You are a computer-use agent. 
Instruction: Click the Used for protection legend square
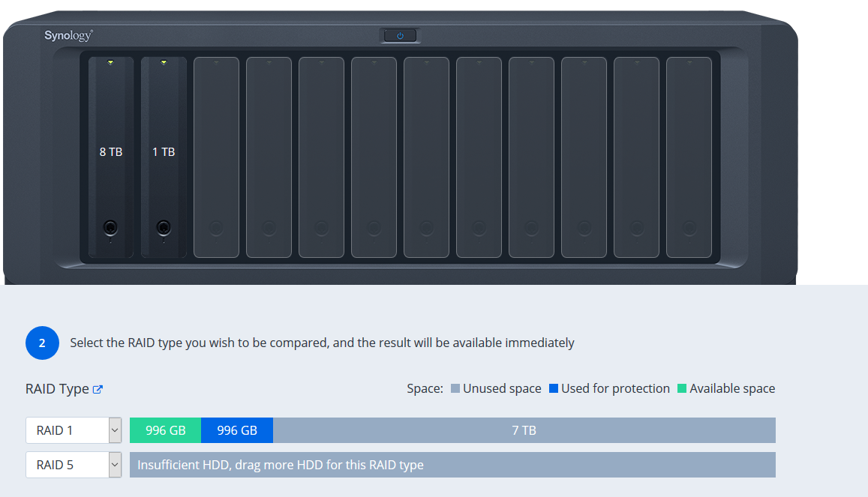pyautogui.click(x=553, y=388)
